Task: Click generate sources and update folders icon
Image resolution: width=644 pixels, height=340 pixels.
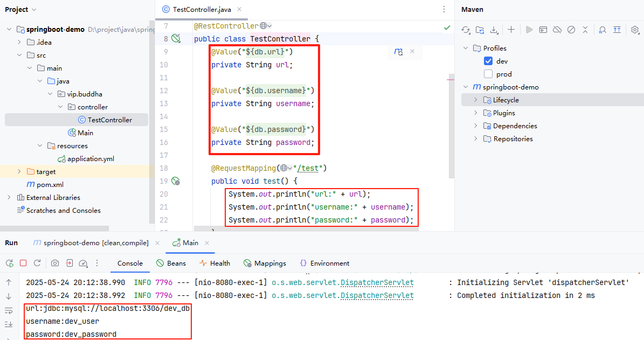Action: coord(480,30)
